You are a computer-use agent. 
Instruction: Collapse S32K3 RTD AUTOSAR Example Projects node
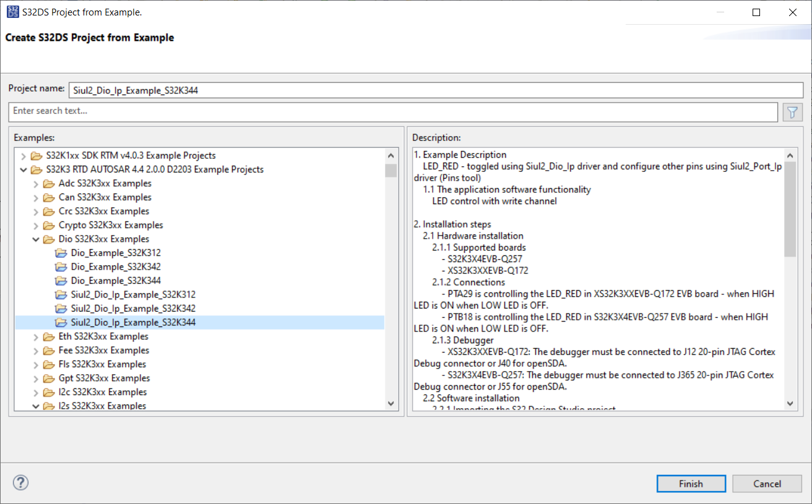[24, 169]
